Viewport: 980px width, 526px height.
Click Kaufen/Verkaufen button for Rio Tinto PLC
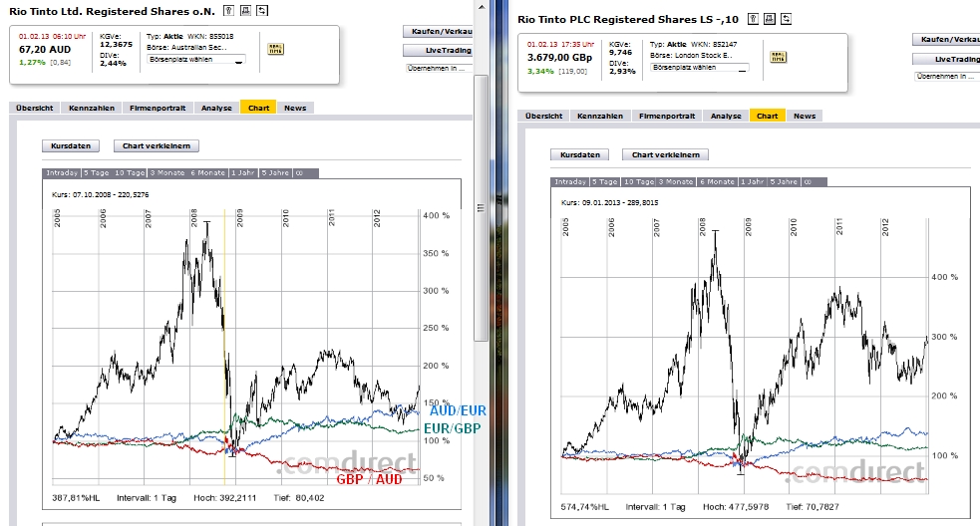click(x=946, y=40)
